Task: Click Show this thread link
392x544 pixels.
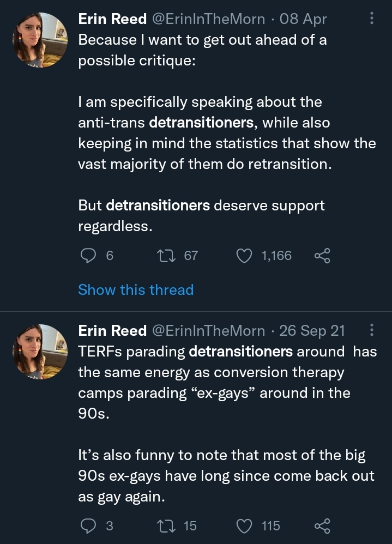Action: coord(136,289)
